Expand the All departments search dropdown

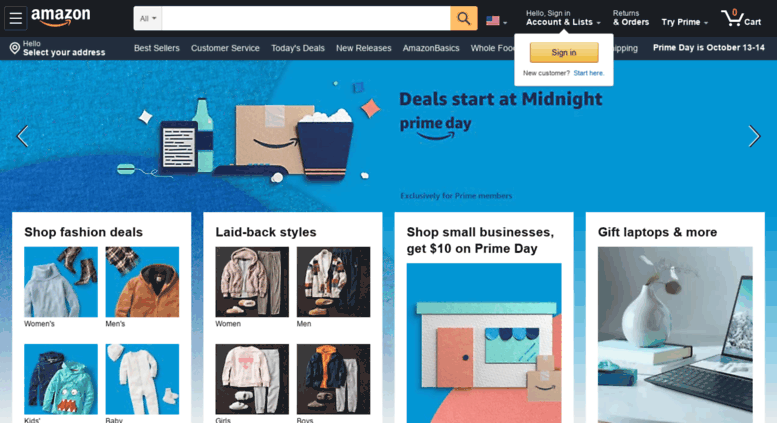click(148, 18)
